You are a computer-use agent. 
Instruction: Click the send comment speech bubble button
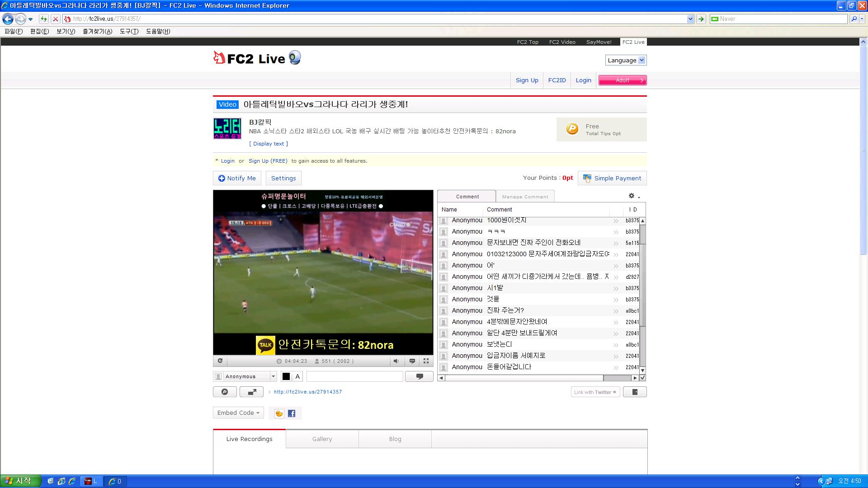click(419, 376)
